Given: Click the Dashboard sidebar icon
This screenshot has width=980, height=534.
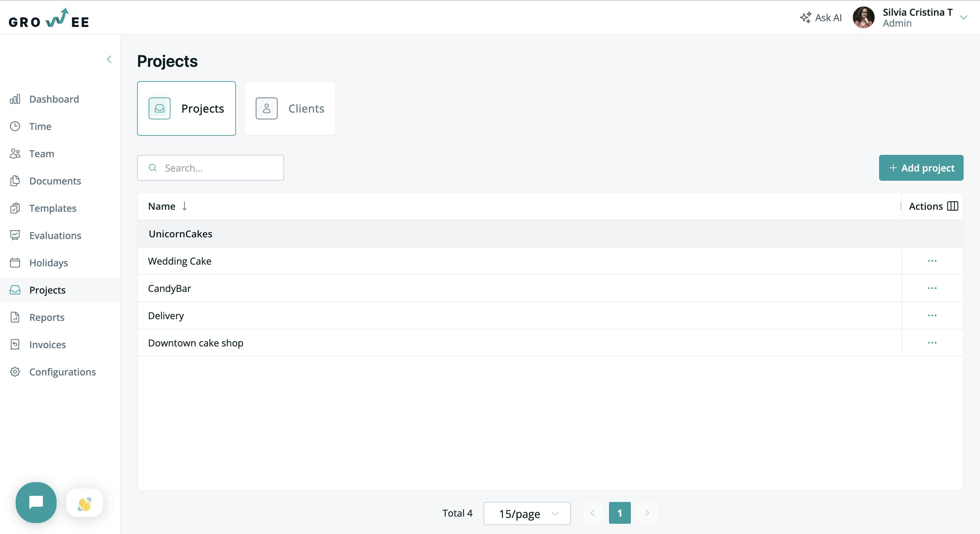Looking at the screenshot, I should pyautogui.click(x=16, y=99).
